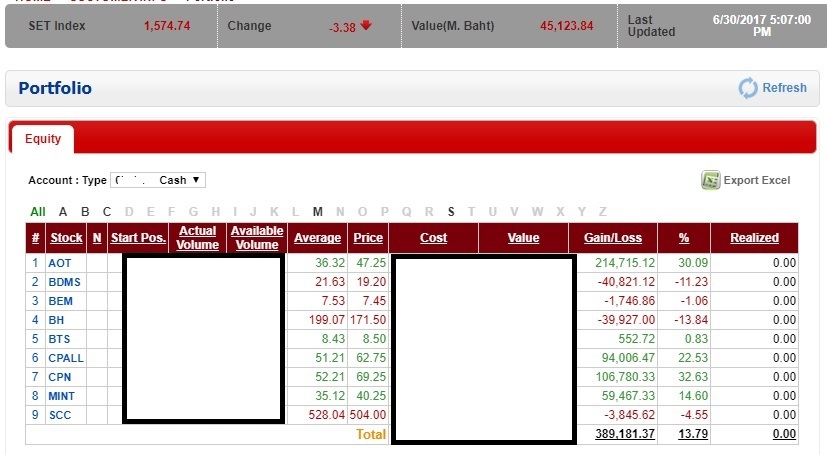Sort by % column header
The height and width of the screenshot is (455, 827).
coord(684,238)
